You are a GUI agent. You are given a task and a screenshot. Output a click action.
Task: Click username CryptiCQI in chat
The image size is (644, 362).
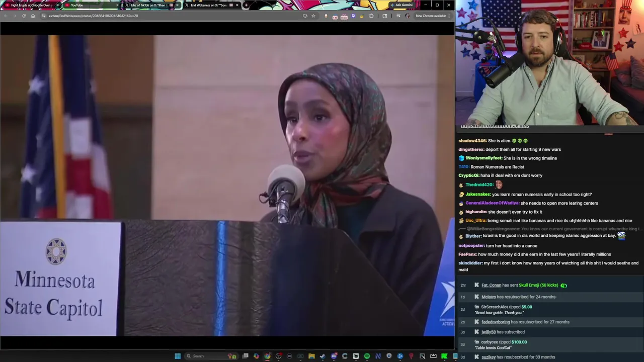click(468, 175)
